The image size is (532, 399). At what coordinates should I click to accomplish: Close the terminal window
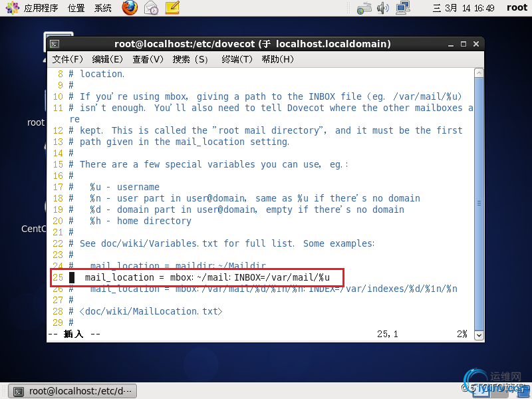[476, 44]
